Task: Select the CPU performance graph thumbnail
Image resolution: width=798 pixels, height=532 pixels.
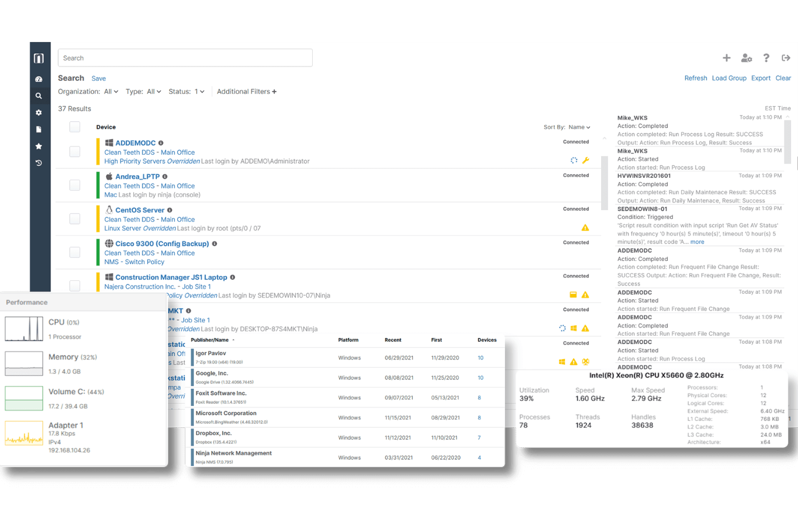Action: click(24, 329)
